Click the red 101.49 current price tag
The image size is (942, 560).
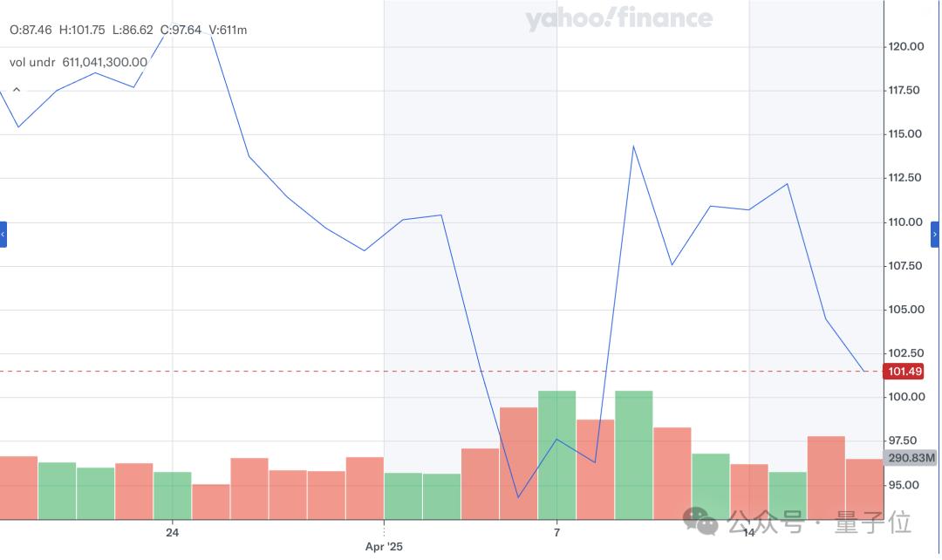click(904, 372)
